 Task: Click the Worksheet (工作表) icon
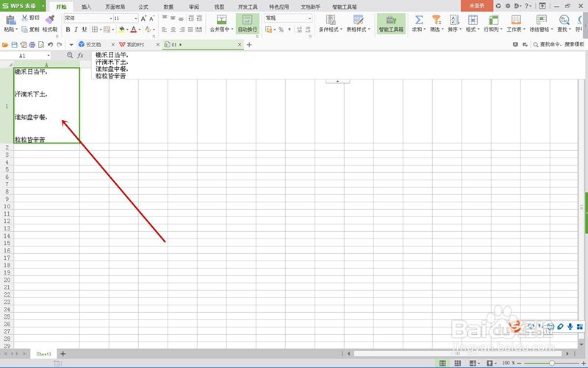(x=516, y=20)
